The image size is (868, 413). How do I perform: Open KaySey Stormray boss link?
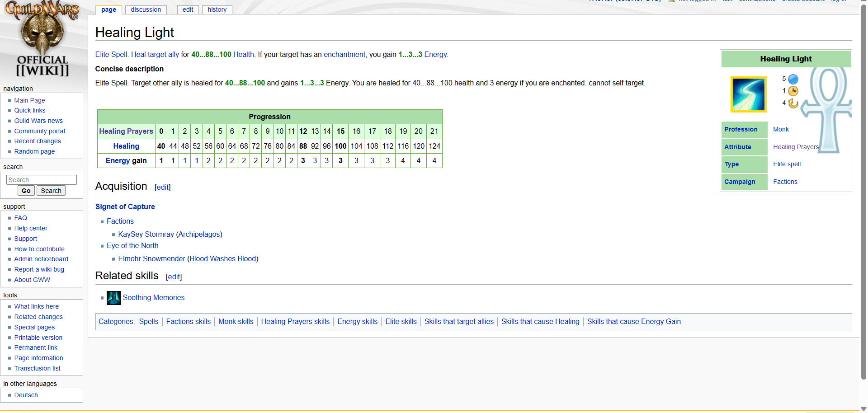pos(146,234)
